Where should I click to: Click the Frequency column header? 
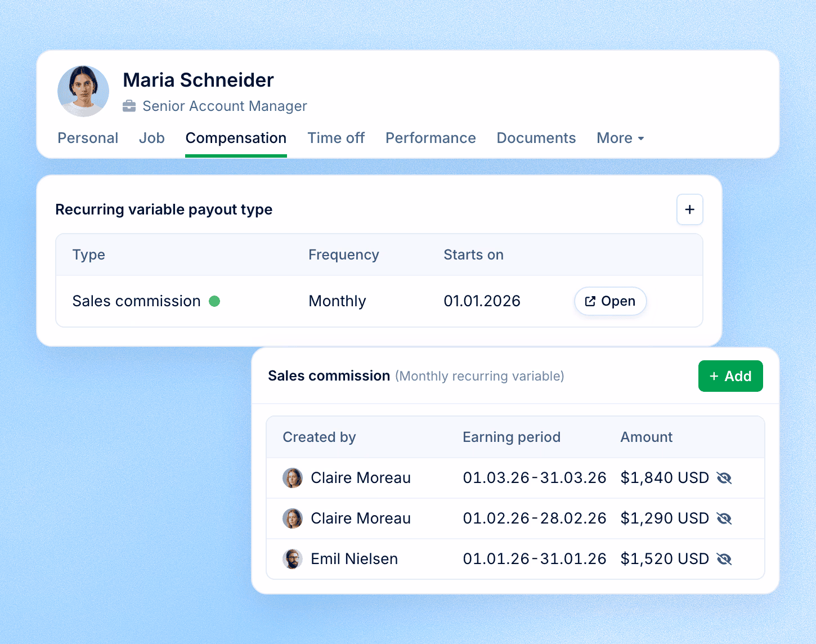344,255
